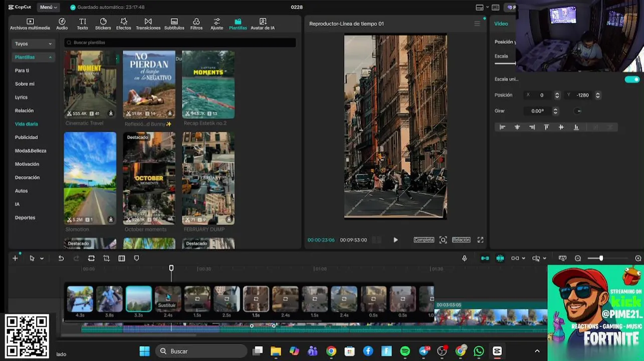Align clip left using align-left icon

pos(502,127)
